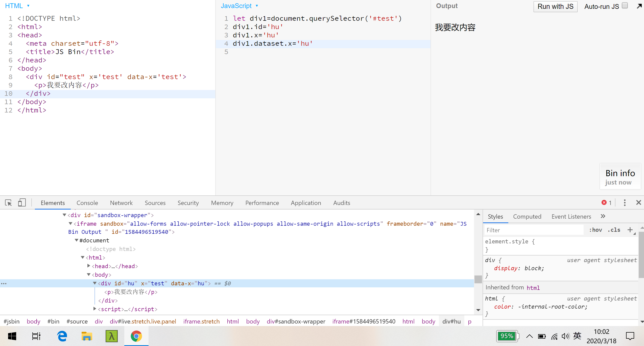The width and height of the screenshot is (644, 346).
Task: Toggle device toolbar icon in DevTools
Action: pos(22,203)
